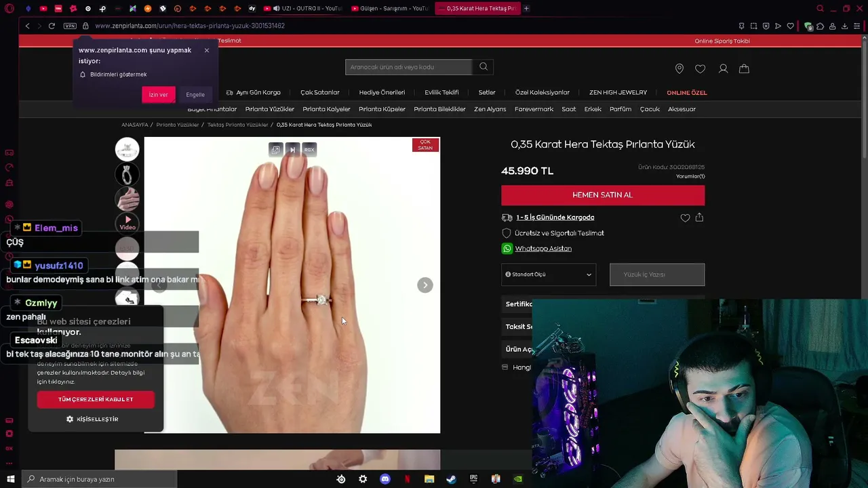Open browser downloads icon
This screenshot has height=488, width=868.
tap(845, 26)
